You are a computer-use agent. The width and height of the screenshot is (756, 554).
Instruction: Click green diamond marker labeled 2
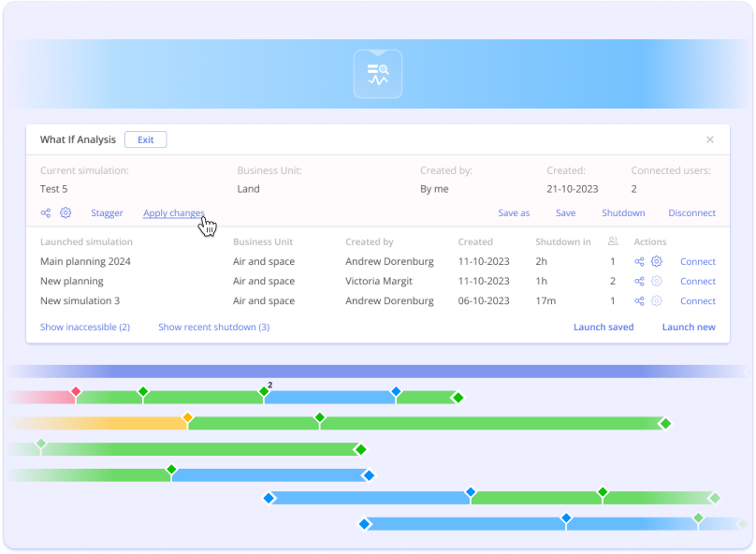click(x=264, y=391)
